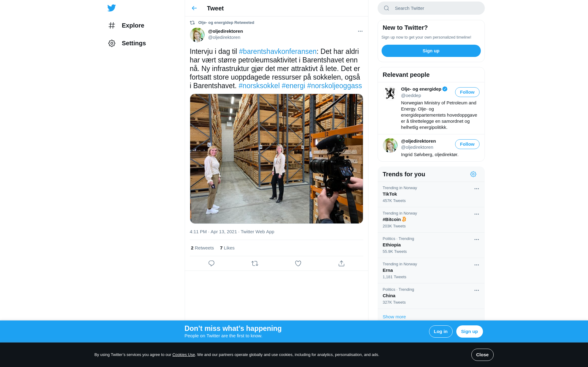588x367 pixels.
Task: Click the Search Twitter input field
Action: point(435,8)
